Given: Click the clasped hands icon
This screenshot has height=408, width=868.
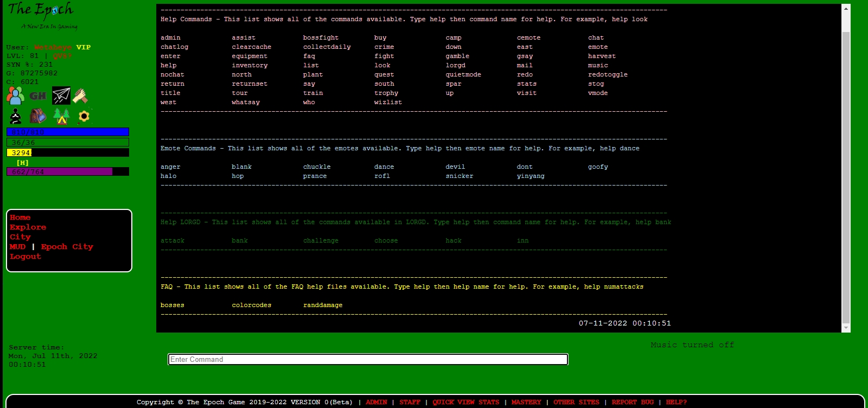Looking at the screenshot, I should (x=81, y=96).
